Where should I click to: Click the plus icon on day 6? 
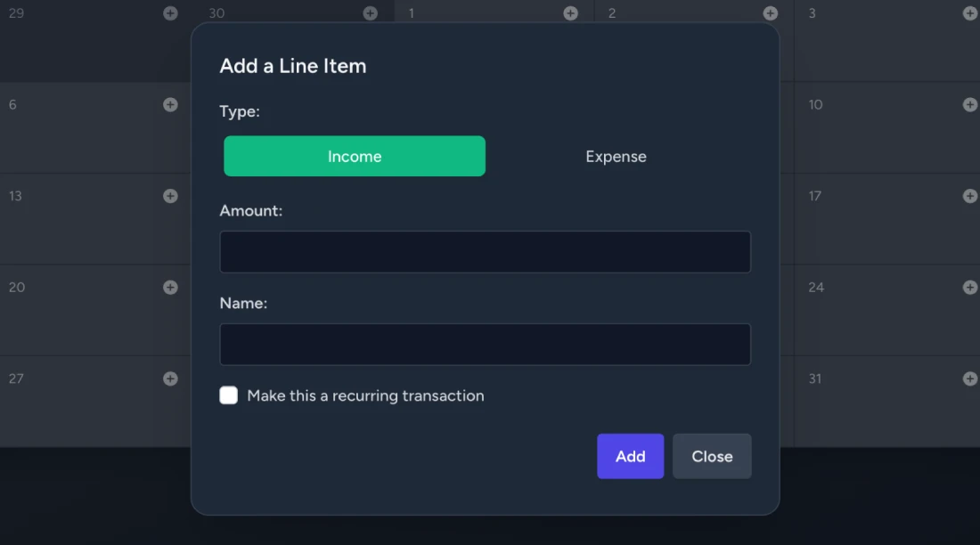click(169, 104)
